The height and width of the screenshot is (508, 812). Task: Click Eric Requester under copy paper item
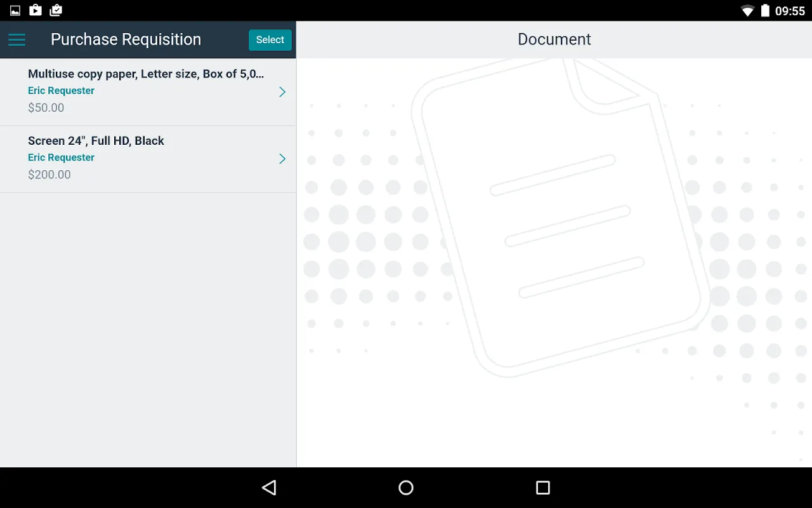61,91
